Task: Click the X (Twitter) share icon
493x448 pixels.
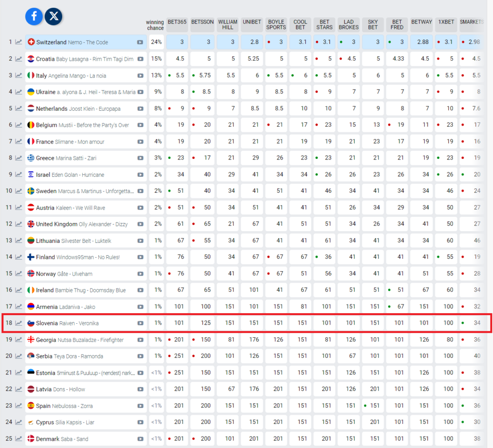Action: (53, 16)
